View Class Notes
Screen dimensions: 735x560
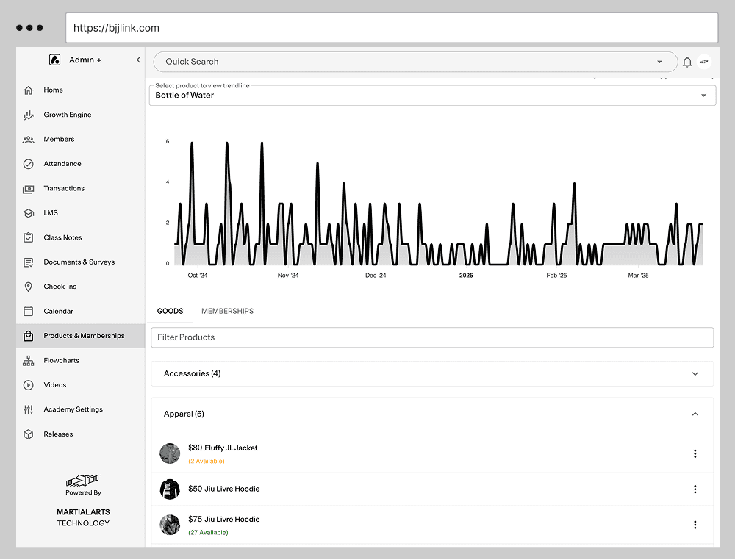click(x=63, y=237)
